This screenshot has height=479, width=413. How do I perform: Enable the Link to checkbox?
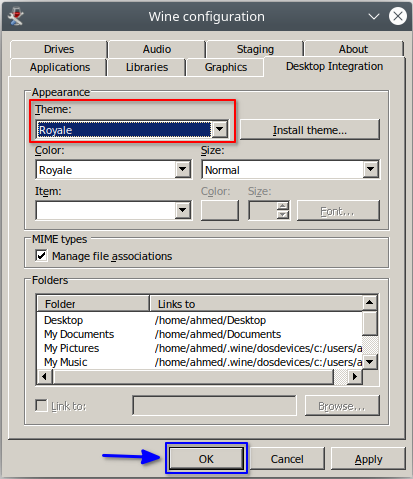41,406
